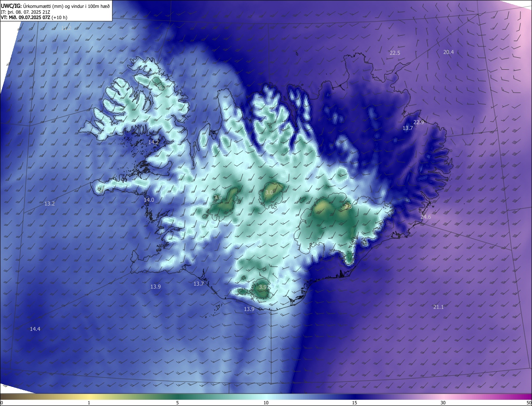This screenshot has height=406, width=532.
Task: Click the color scale tick label '5'
Action: pyautogui.click(x=177, y=403)
